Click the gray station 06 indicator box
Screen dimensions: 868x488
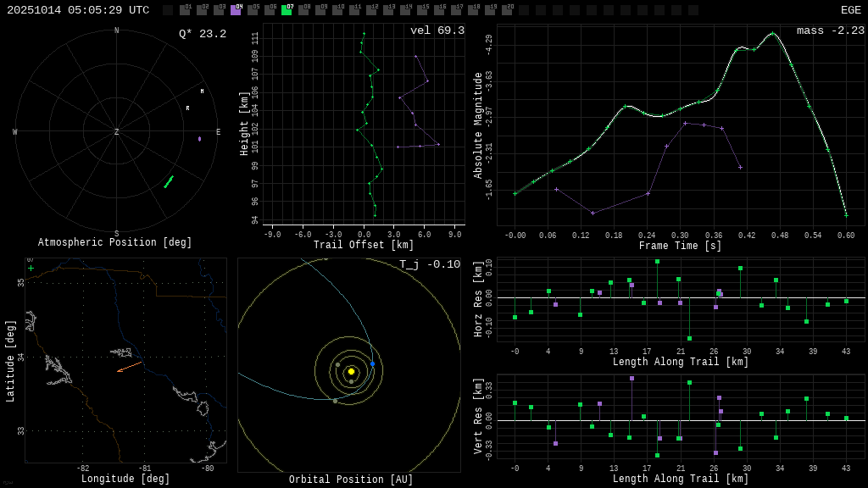pyautogui.click(x=270, y=10)
